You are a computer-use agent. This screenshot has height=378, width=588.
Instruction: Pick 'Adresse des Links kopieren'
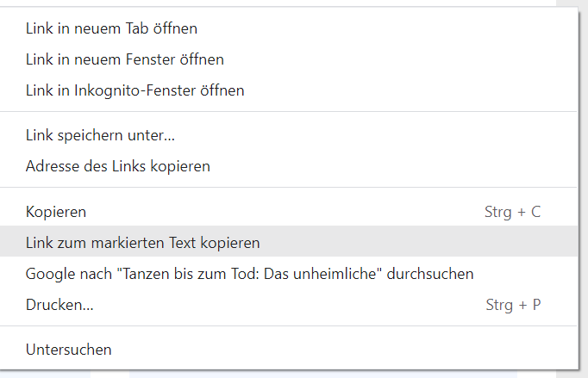click(118, 165)
